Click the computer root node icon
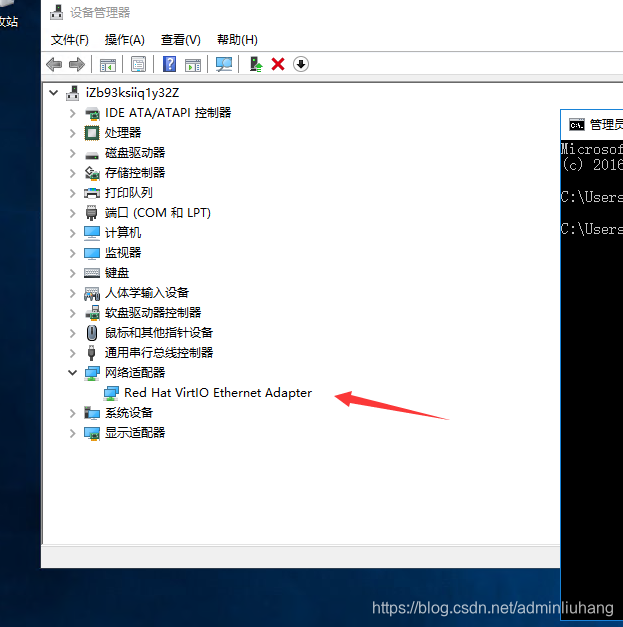 point(72,93)
